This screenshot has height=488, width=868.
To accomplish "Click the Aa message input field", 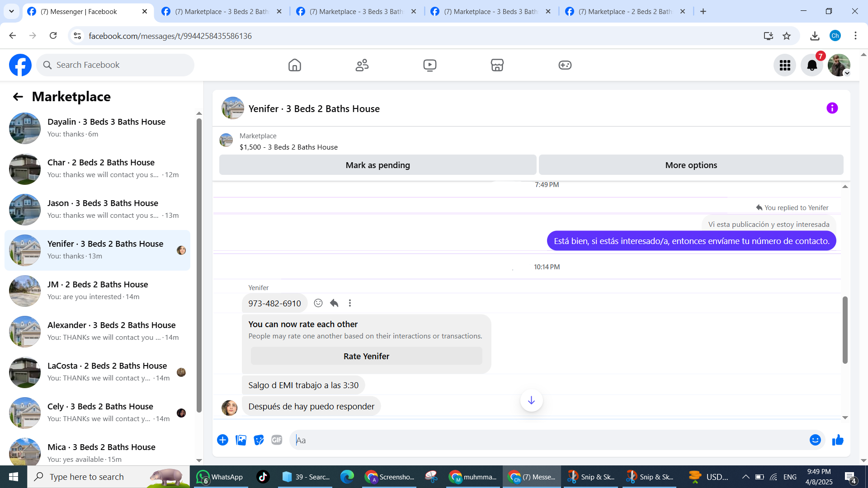I will (547, 440).
